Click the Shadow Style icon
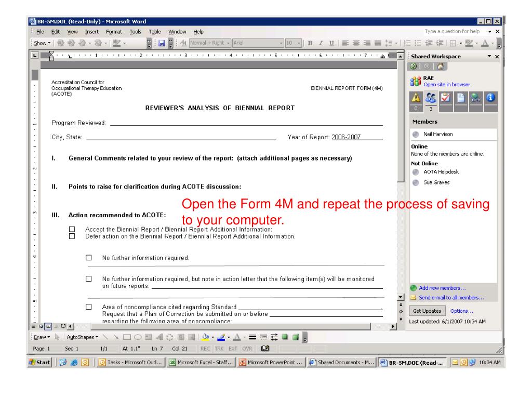The image size is (532, 399). click(x=285, y=337)
